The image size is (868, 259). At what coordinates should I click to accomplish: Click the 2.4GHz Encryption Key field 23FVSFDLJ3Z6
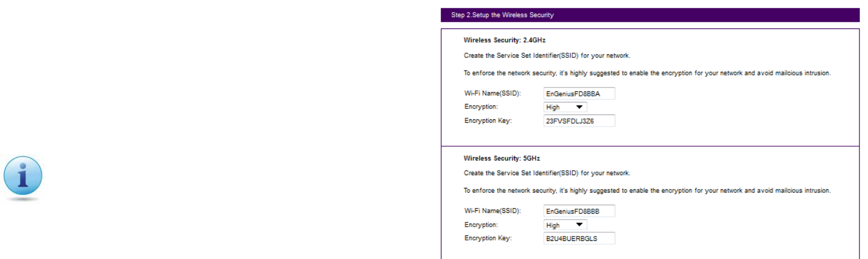[x=579, y=121]
